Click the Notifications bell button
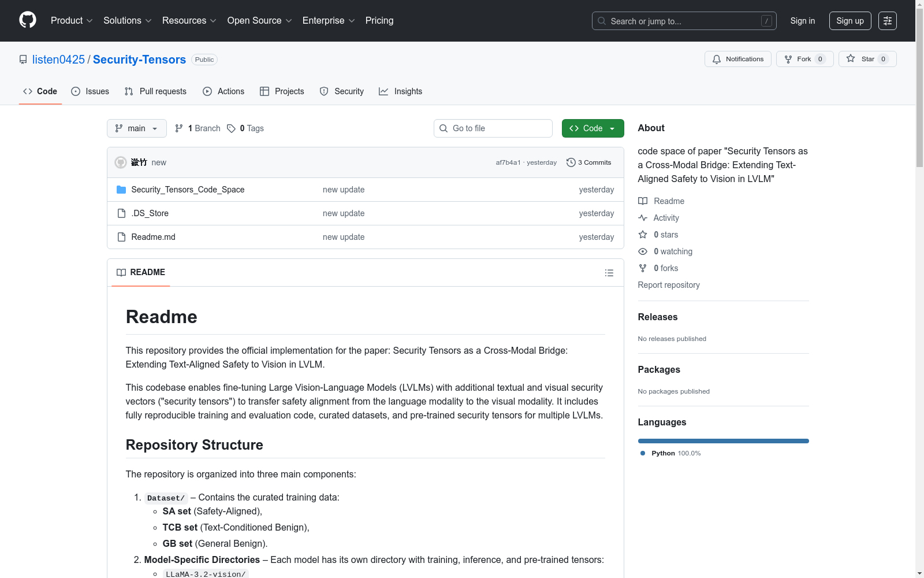This screenshot has width=924, height=578. [x=738, y=59]
